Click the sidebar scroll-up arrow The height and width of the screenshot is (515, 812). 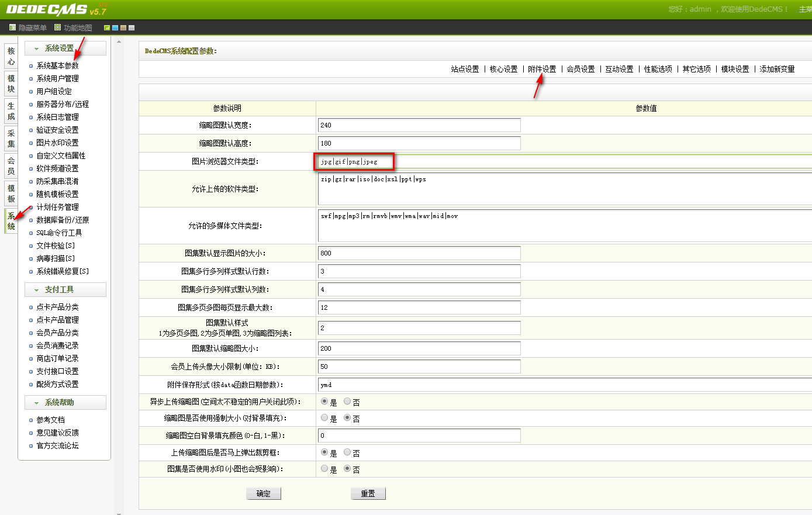click(119, 42)
